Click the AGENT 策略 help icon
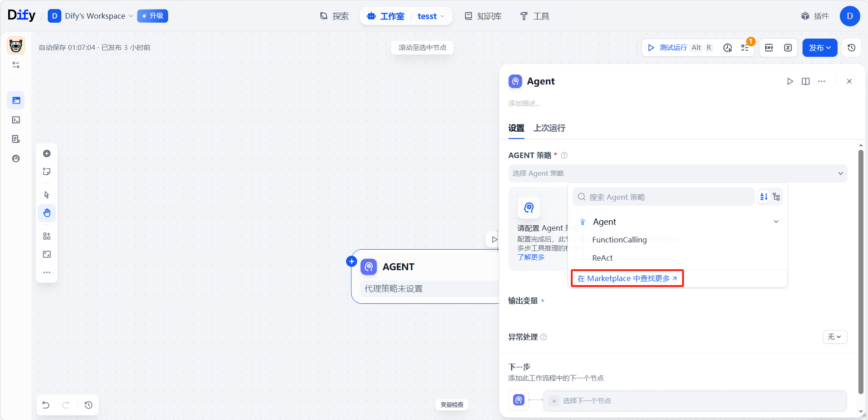This screenshot has height=420, width=868. tap(564, 155)
